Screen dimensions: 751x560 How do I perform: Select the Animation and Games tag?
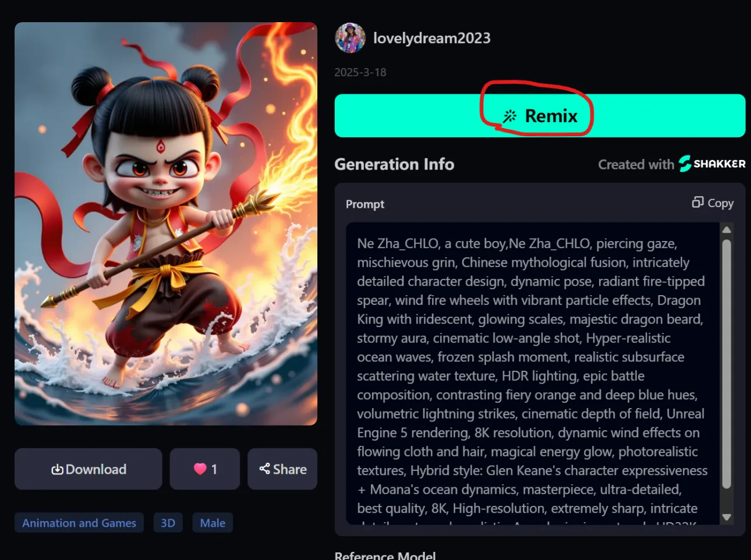pos(79,523)
